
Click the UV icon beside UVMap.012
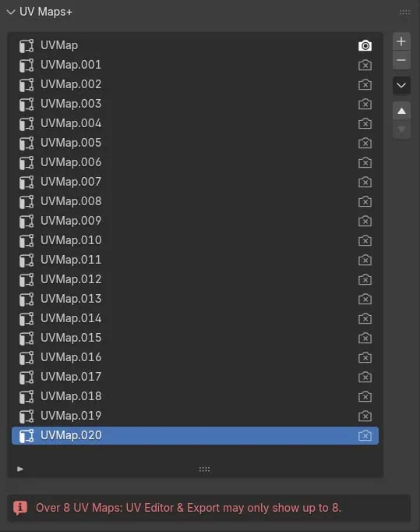click(26, 279)
